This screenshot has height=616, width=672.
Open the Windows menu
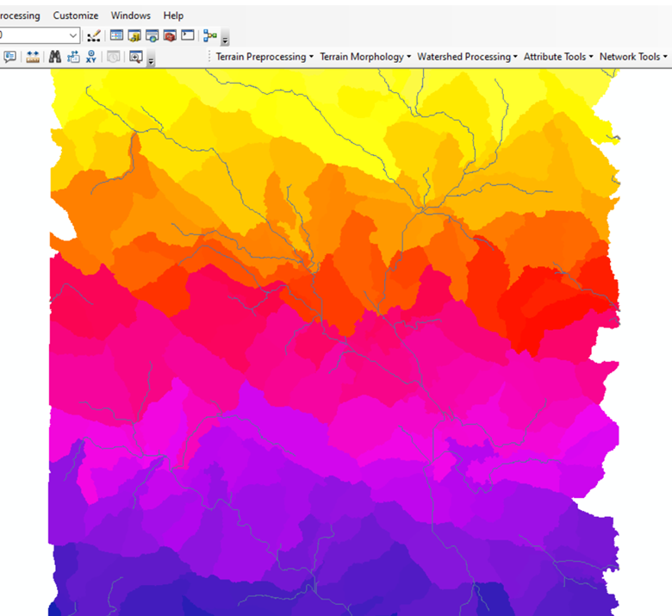tap(130, 16)
